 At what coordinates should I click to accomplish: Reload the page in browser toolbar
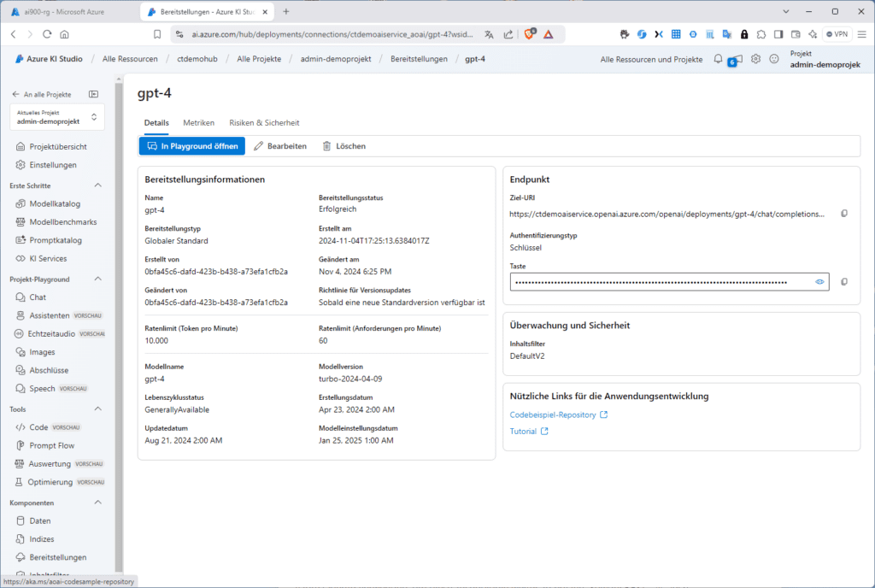point(47,34)
